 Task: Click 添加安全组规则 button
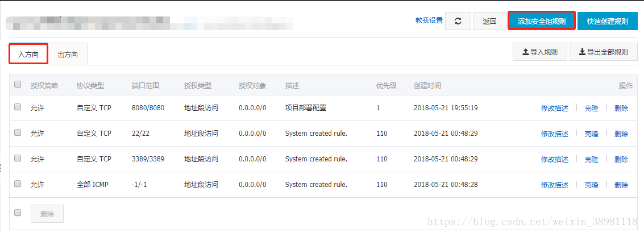coord(541,22)
